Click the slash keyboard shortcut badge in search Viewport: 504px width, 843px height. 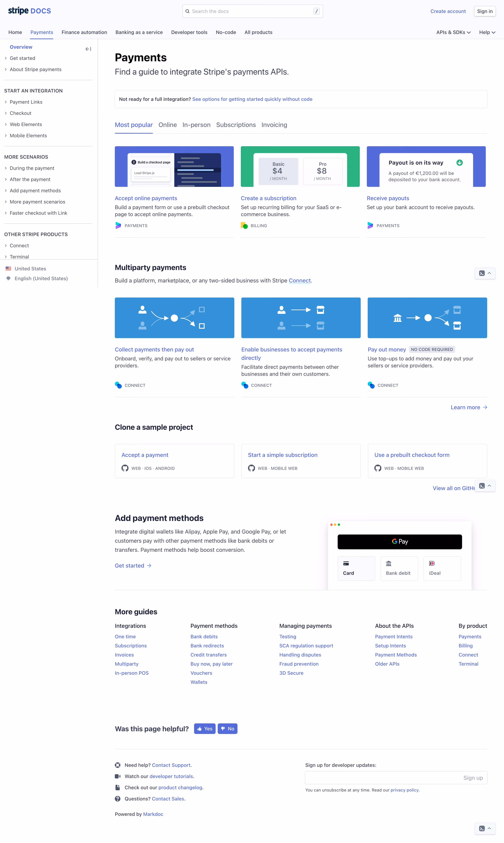click(x=317, y=11)
